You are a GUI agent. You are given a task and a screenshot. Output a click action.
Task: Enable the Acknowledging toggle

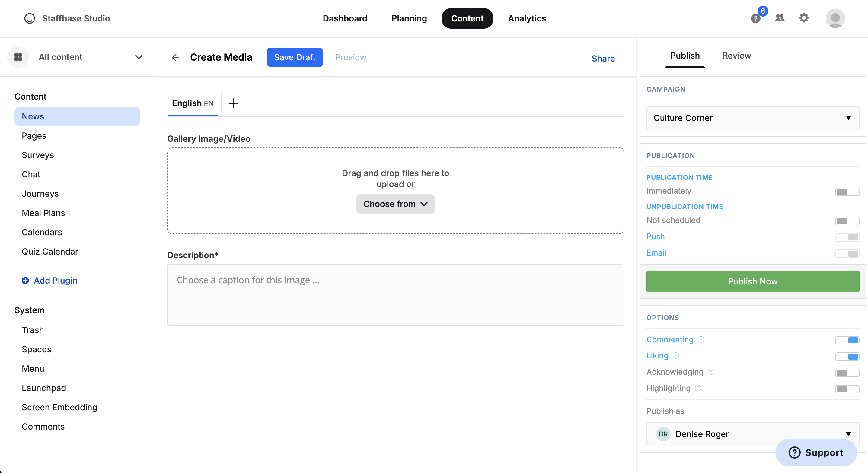tap(847, 373)
